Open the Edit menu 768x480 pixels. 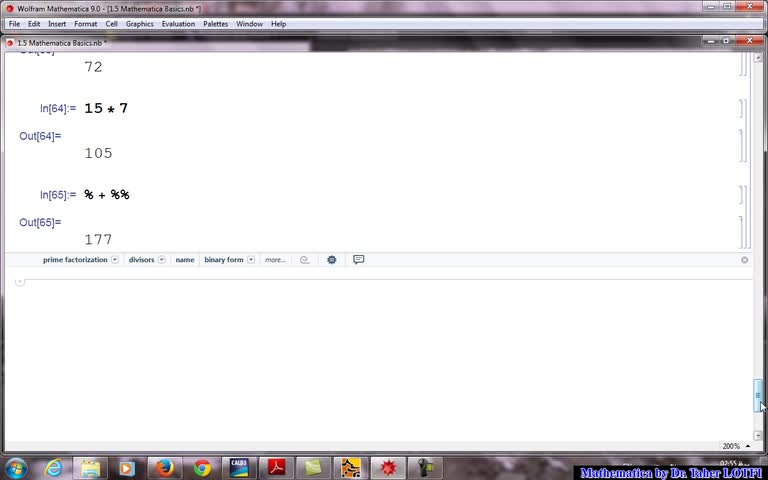34,24
